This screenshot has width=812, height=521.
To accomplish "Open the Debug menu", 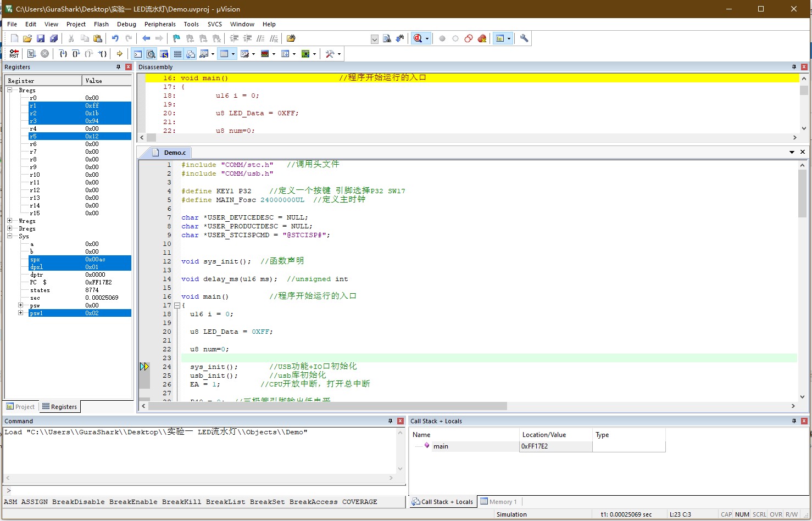I will point(126,24).
